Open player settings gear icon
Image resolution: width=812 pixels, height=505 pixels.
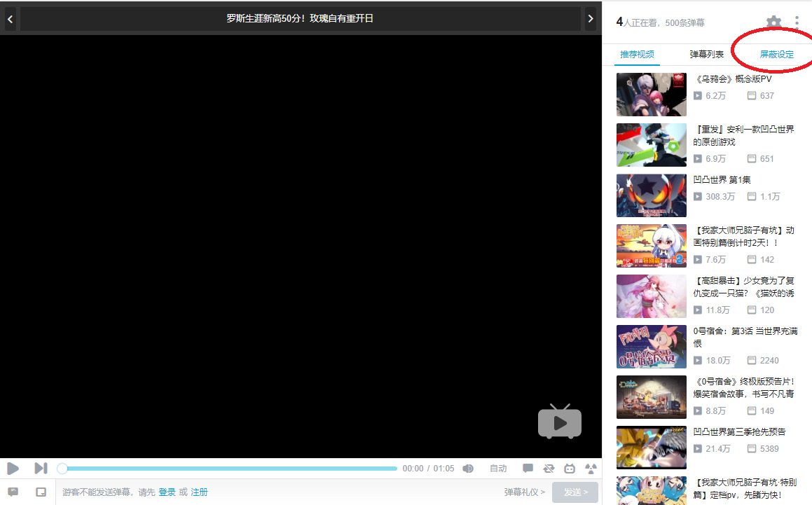click(x=773, y=22)
